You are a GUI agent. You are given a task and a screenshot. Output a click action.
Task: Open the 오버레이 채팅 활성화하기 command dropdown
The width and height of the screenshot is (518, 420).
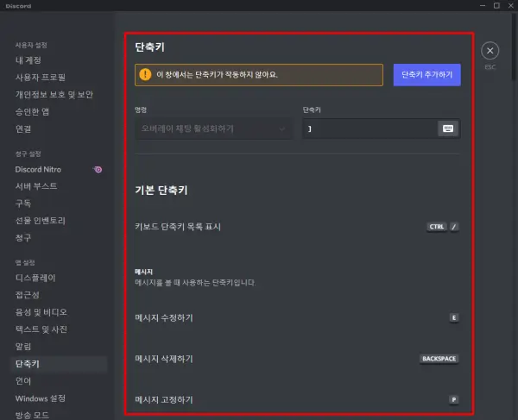coord(213,129)
